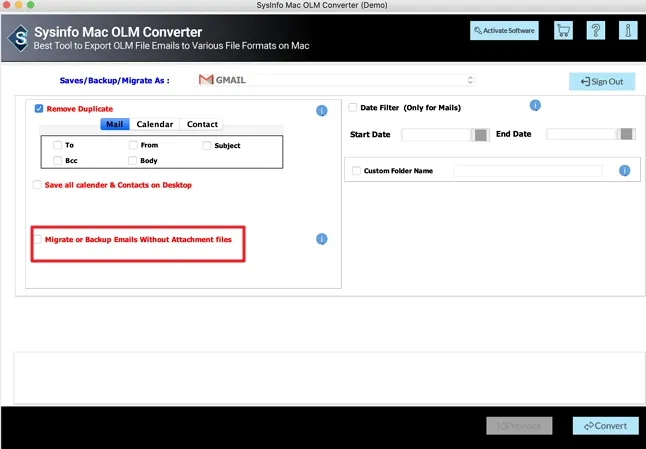Click the green zoom window button
The image size is (646, 449).
(31, 5)
